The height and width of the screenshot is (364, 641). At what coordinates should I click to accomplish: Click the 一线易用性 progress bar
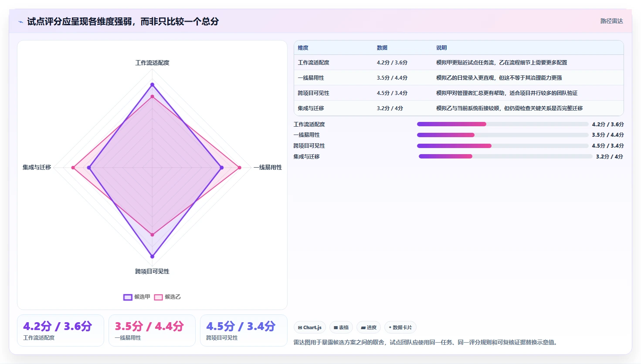tap(502, 135)
